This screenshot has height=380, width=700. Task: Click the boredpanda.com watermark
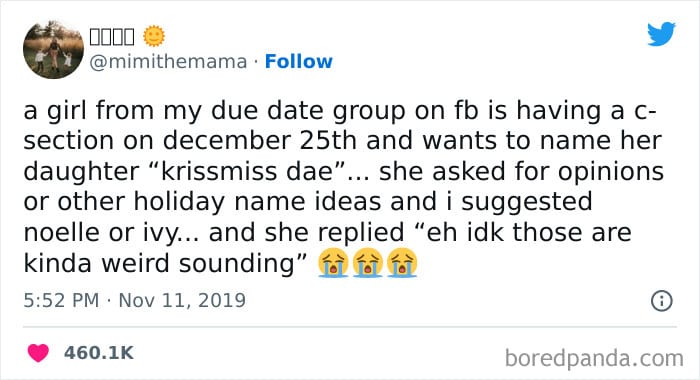point(594,358)
